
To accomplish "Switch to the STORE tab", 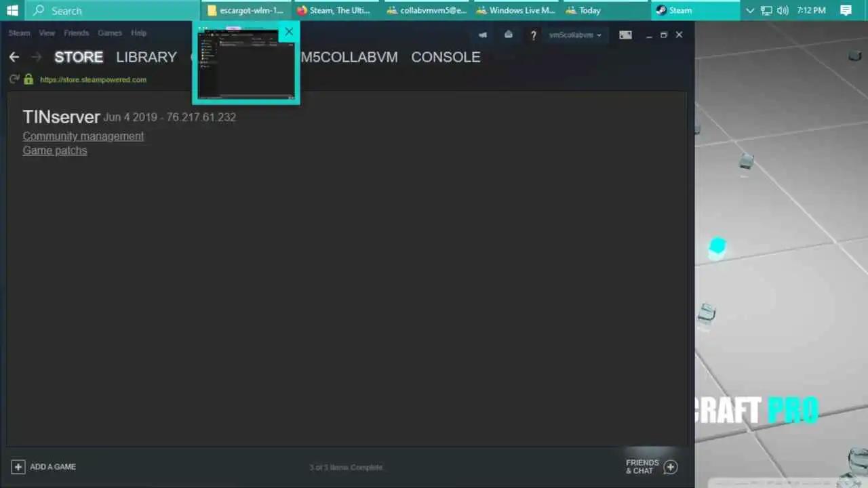I will (x=79, y=57).
